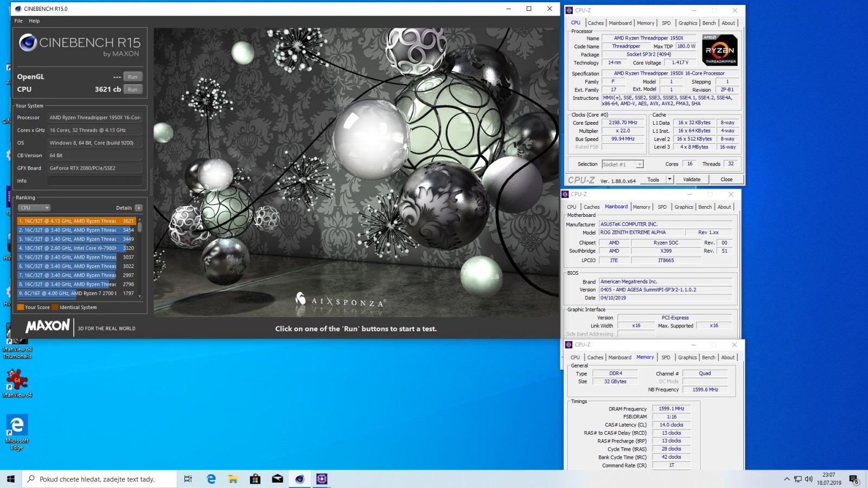Expand the CPU ranking type dropdown
Viewport: 868px width, 488px height.
[x=34, y=208]
